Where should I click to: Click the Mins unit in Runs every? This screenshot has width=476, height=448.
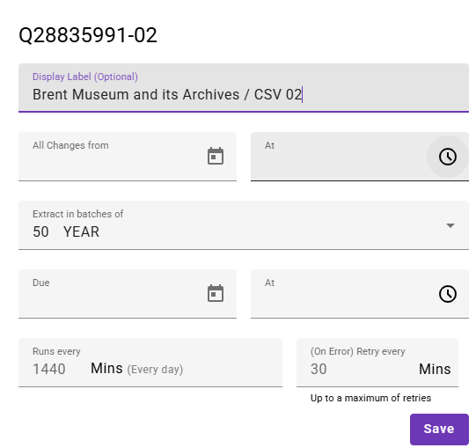click(x=106, y=369)
